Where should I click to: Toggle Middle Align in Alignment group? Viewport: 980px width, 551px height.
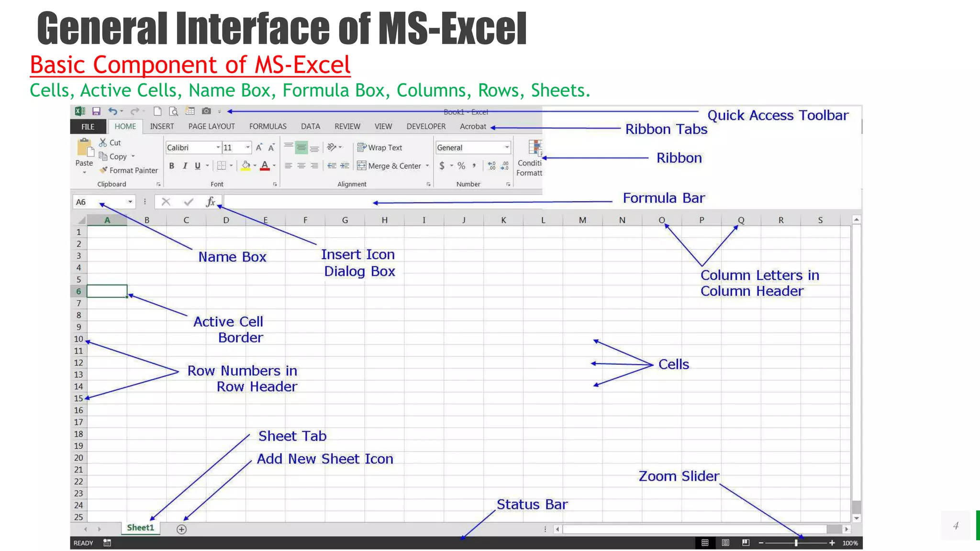[301, 148]
